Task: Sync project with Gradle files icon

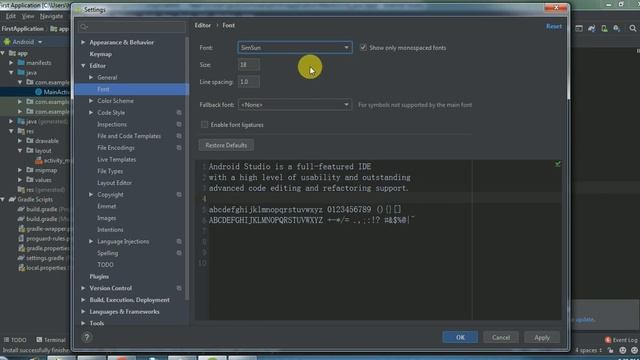Action: tap(591, 28)
